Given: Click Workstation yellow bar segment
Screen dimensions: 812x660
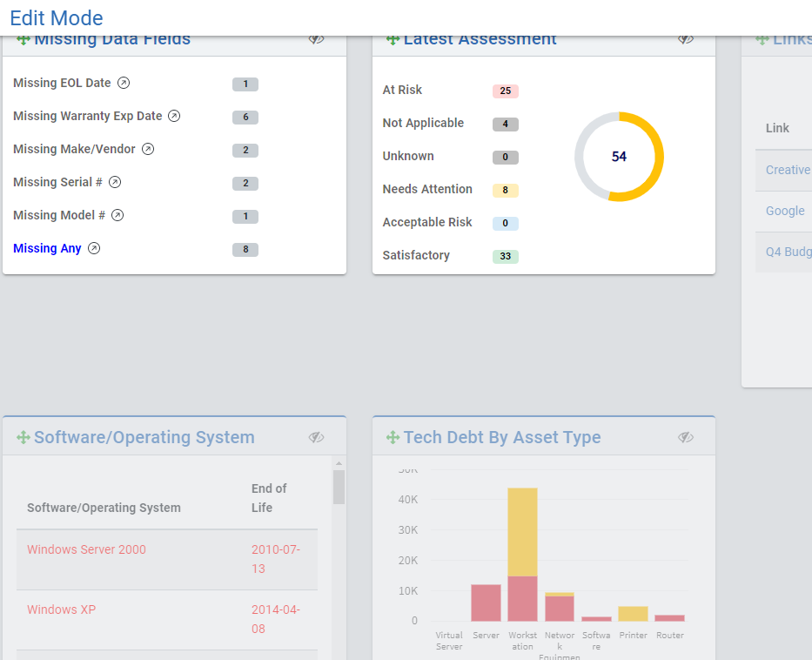Looking at the screenshot, I should click(522, 532).
